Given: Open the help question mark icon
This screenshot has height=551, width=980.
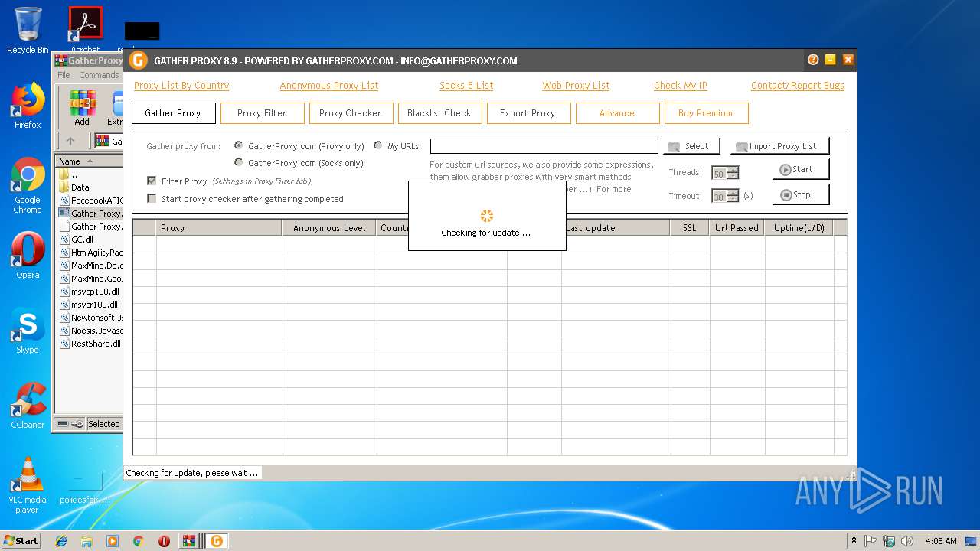Looking at the screenshot, I should pyautogui.click(x=813, y=60).
